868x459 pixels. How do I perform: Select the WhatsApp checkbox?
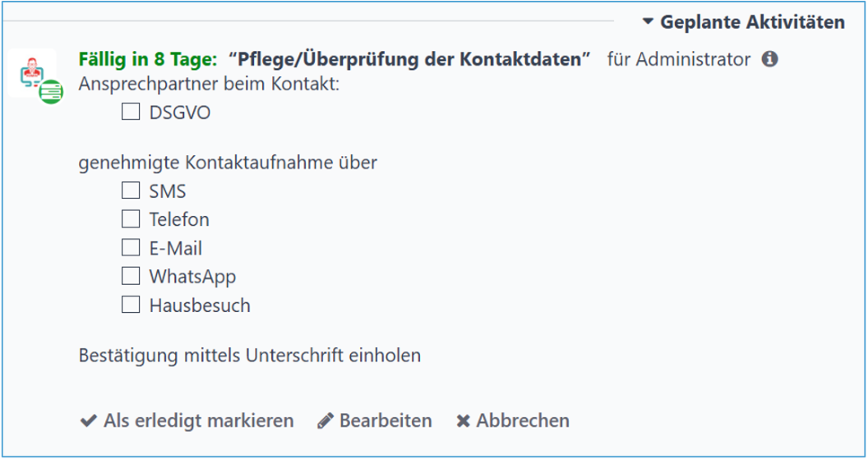coord(131,277)
